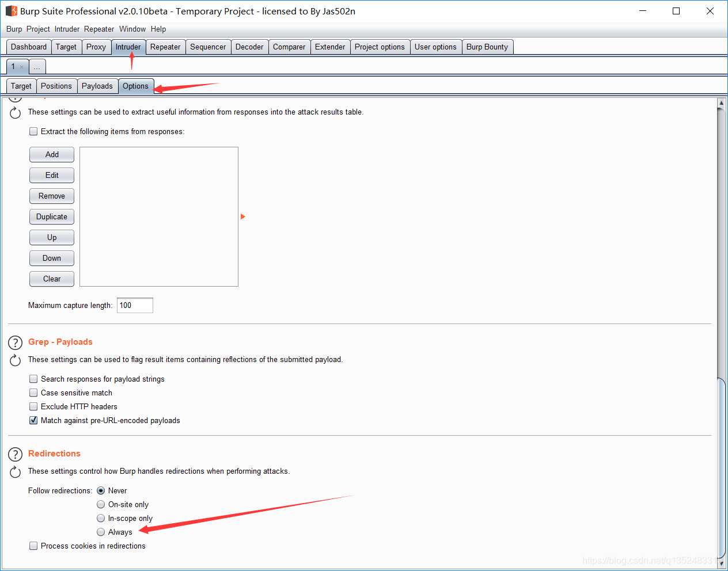Go to Project options tab

(380, 47)
